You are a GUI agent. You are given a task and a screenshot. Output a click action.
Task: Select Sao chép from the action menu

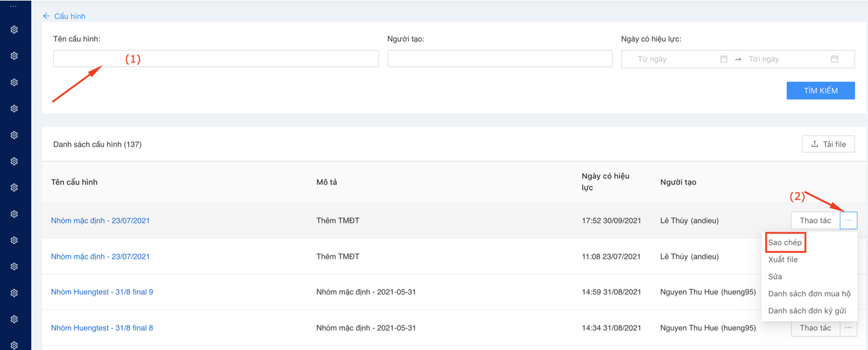click(785, 242)
